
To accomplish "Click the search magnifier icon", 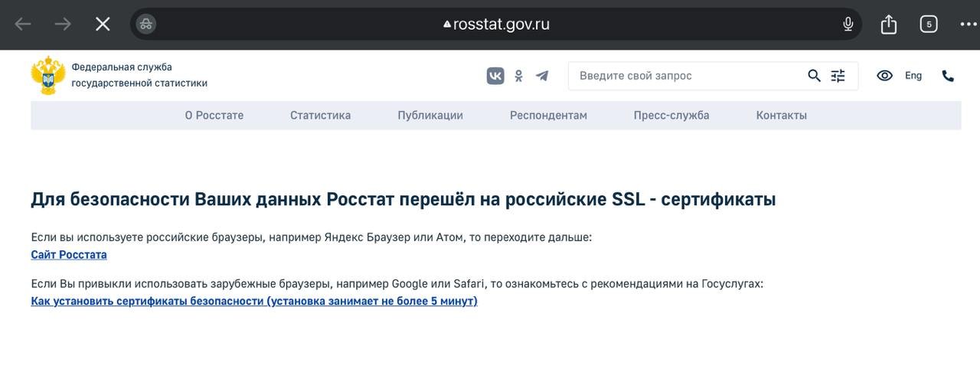I will tap(814, 76).
